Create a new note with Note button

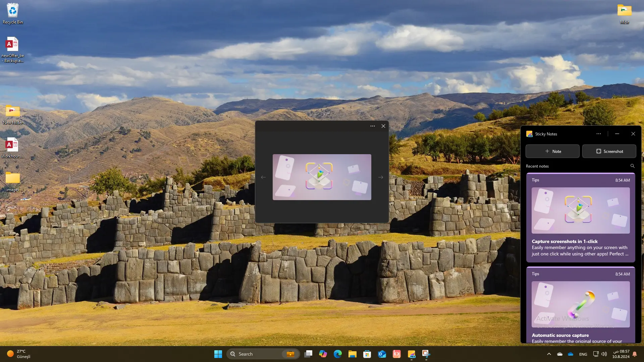click(x=552, y=151)
